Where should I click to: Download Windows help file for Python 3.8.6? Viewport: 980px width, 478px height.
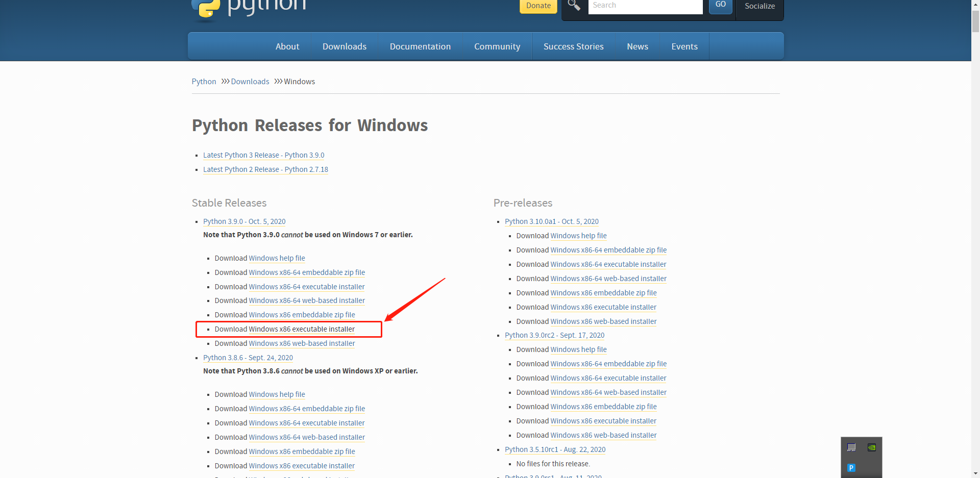click(x=277, y=394)
